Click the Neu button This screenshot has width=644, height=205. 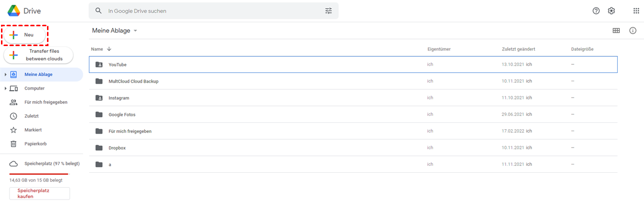pos(25,35)
